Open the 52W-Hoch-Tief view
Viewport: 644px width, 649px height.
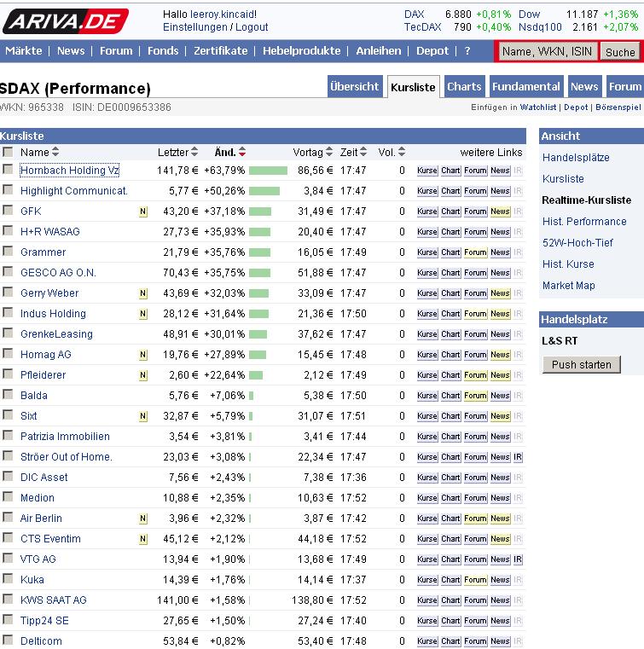coord(577,243)
